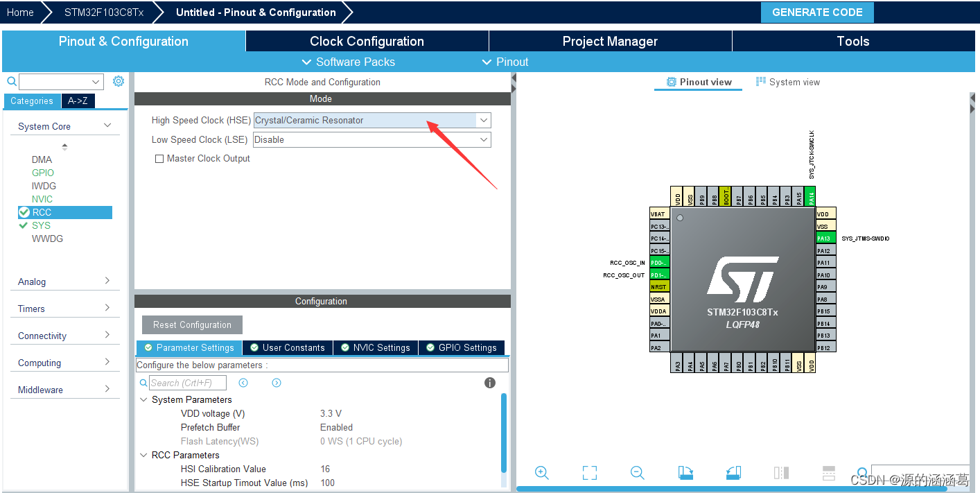Fit the chip to the view area
Viewport: 980px width, 493px height.
(x=590, y=473)
